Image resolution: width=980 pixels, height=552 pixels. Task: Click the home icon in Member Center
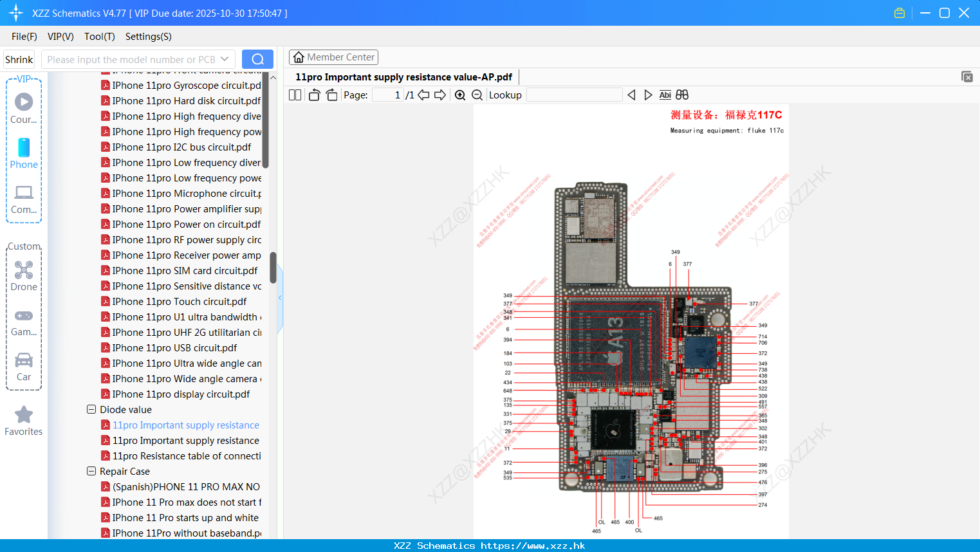click(x=299, y=57)
